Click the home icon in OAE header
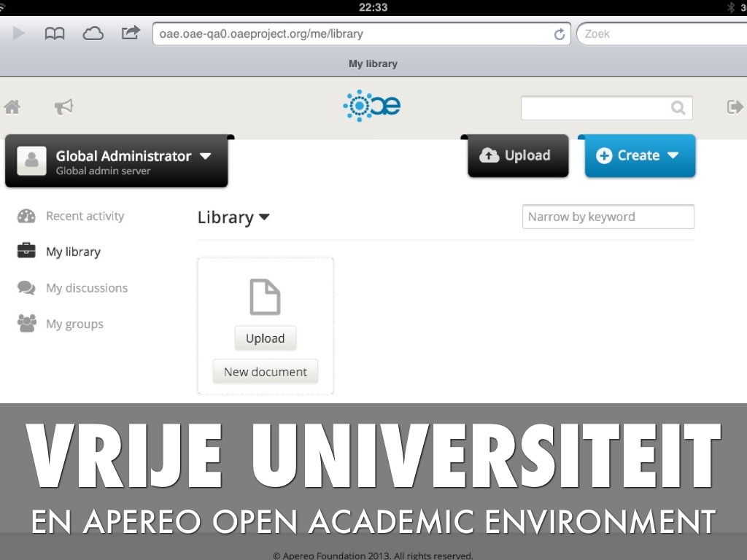Viewport: 747px width, 560px height. (x=12, y=107)
